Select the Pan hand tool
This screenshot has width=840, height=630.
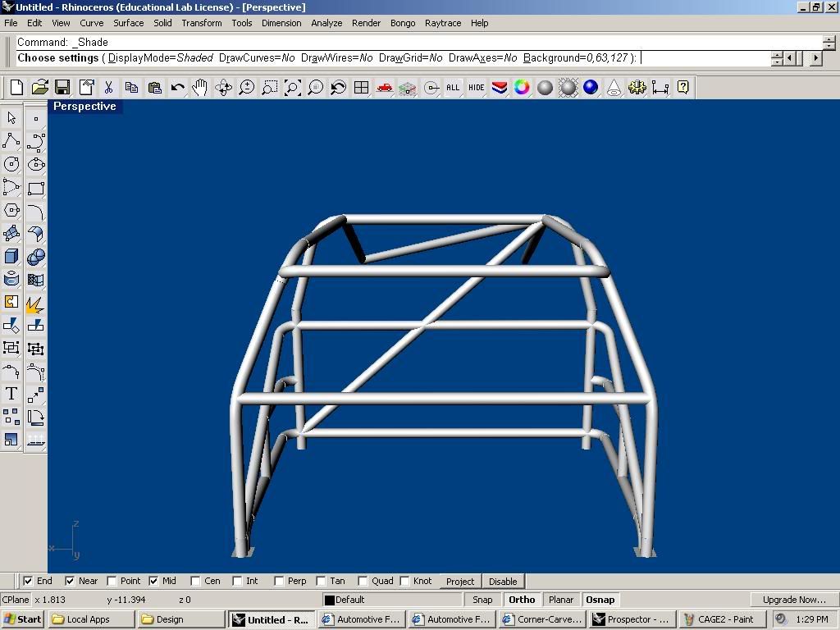(x=200, y=88)
